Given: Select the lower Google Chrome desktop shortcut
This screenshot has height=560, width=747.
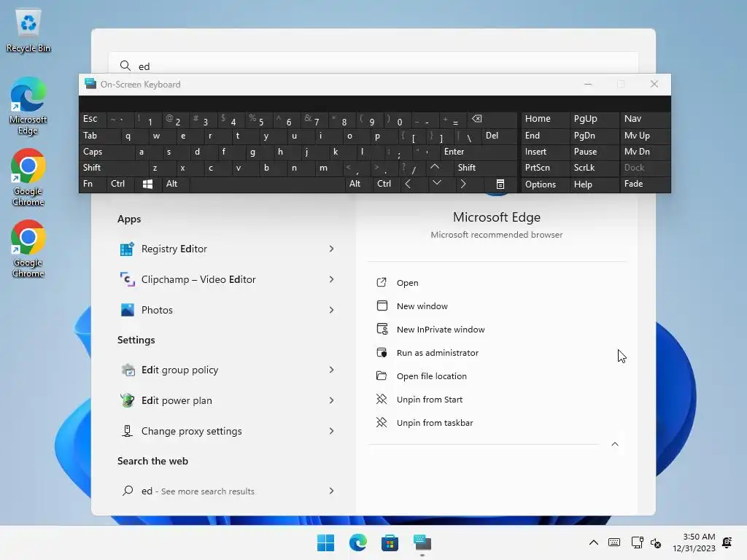Looking at the screenshot, I should click(x=28, y=249).
